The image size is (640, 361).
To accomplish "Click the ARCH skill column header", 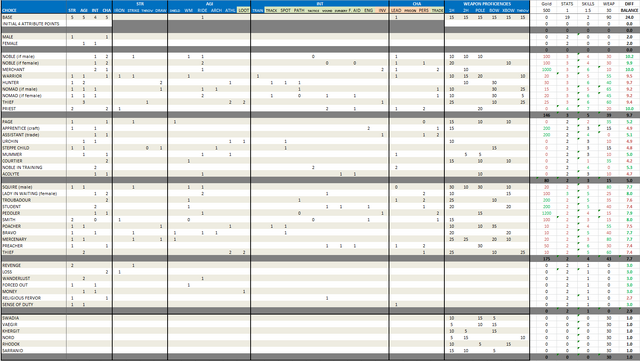I will pyautogui.click(x=216, y=10).
